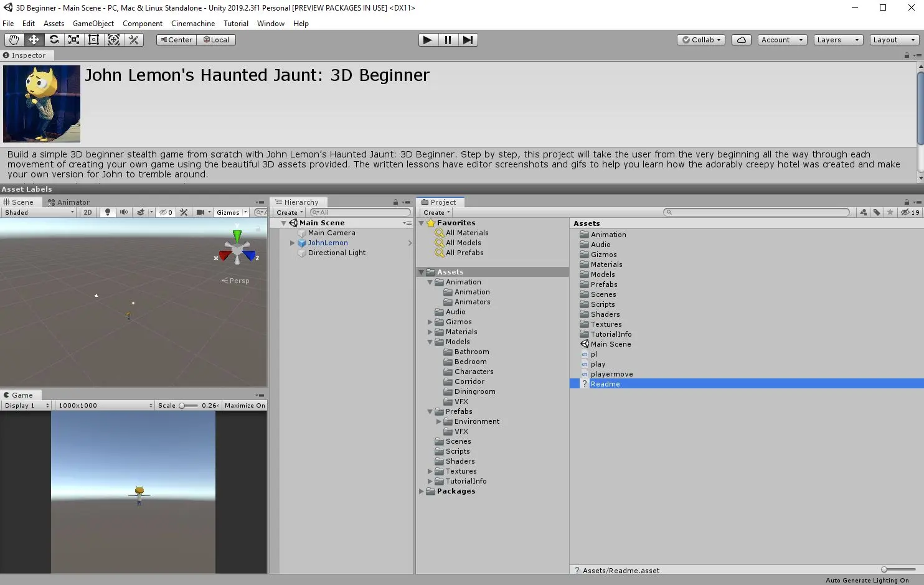Screen dimensions: 924x585
Task: Toggle 2D mode in the Scene view
Action: [x=87, y=212]
